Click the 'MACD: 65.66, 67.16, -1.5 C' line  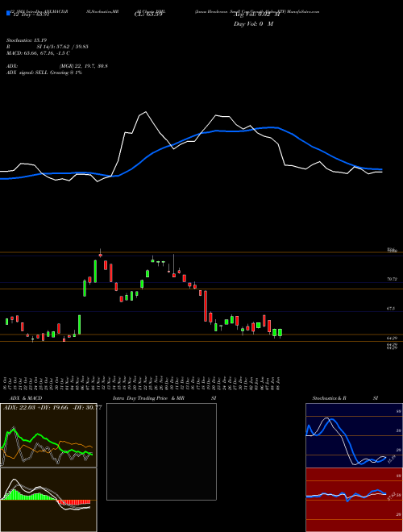(39, 53)
